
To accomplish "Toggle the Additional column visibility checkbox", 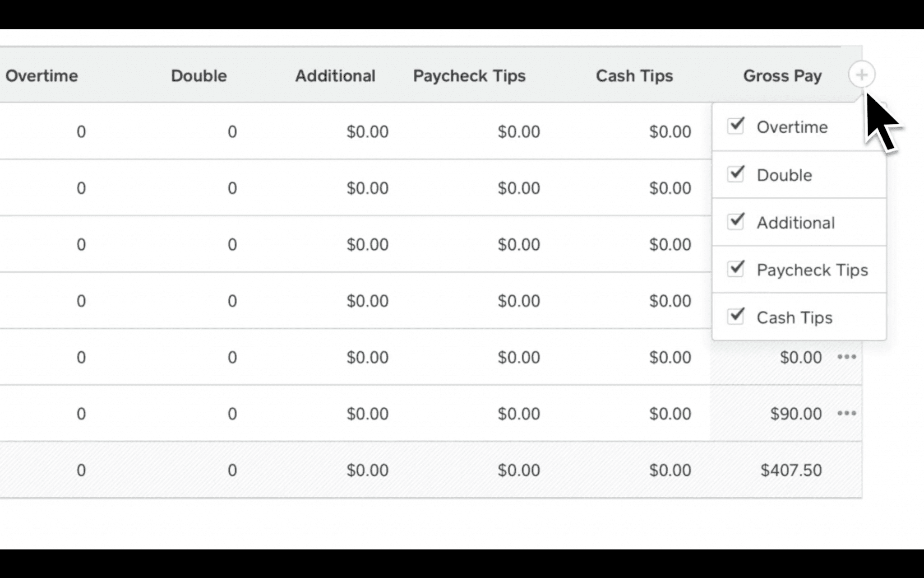I will pos(735,222).
